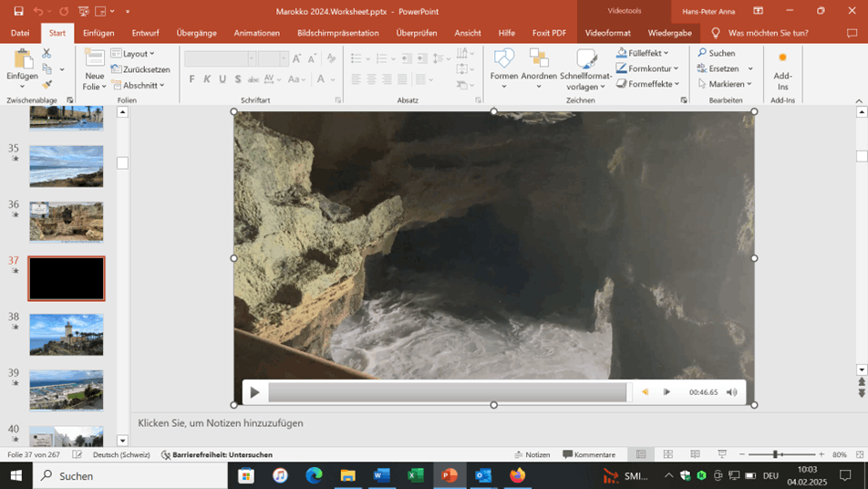Image resolution: width=868 pixels, height=489 pixels.
Task: Open ribbon display options
Action: 759,11
